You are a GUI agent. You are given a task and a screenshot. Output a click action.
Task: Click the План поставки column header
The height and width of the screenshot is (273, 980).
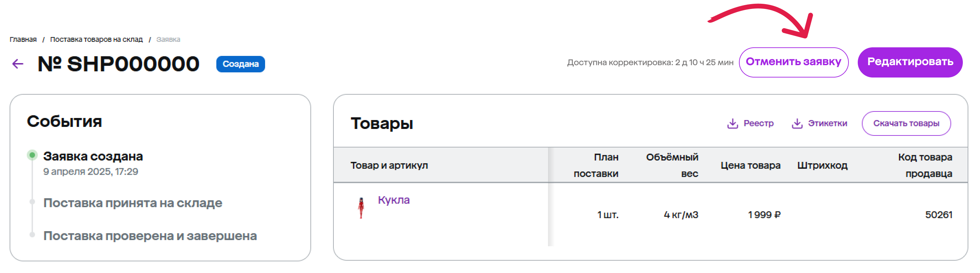click(596, 165)
